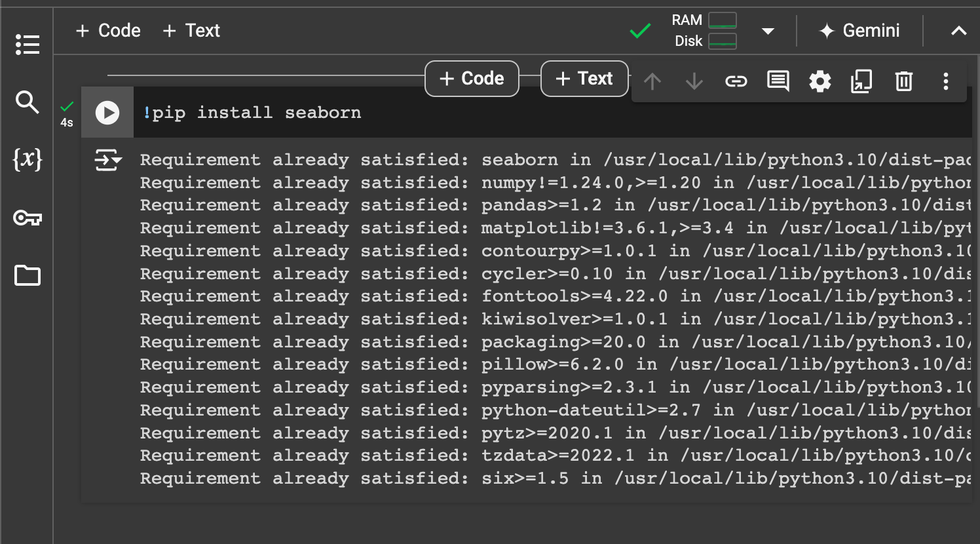Image resolution: width=980 pixels, height=544 pixels.
Task: Select the fonttools>=4.22.0 output line
Action: pos(555,296)
